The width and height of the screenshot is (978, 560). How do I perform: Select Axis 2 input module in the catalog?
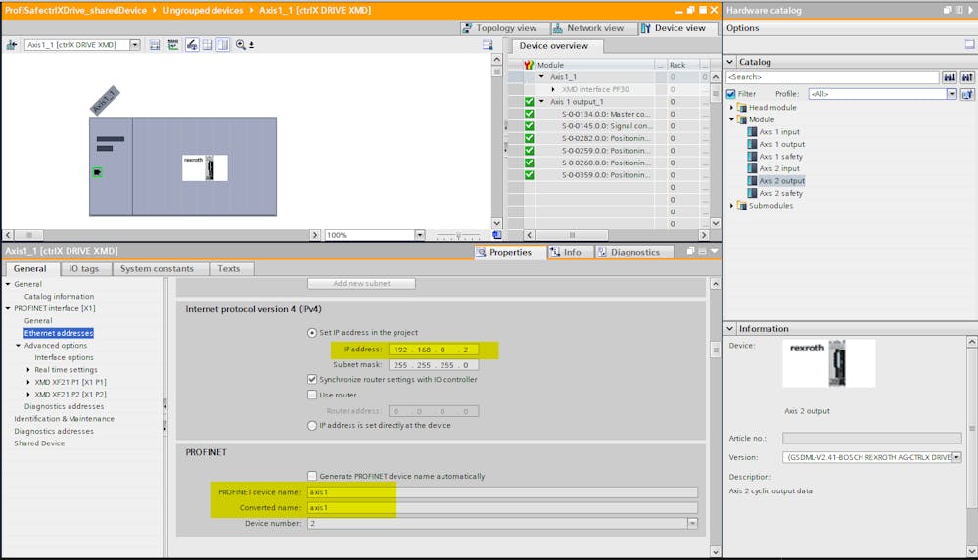click(779, 168)
